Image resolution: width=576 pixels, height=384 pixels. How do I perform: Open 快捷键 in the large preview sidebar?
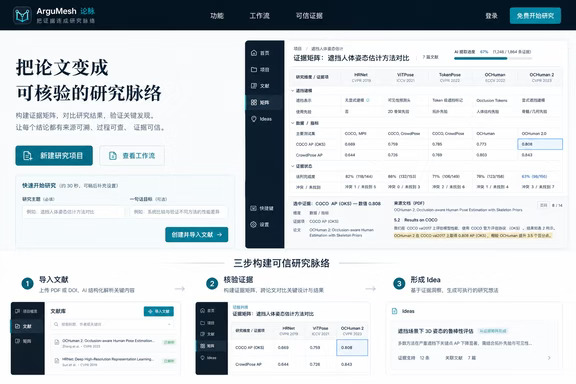[262, 208]
